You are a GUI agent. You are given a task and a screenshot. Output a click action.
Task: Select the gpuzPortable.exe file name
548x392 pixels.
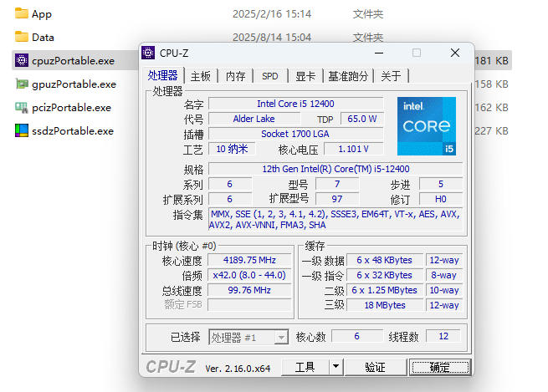coord(74,84)
